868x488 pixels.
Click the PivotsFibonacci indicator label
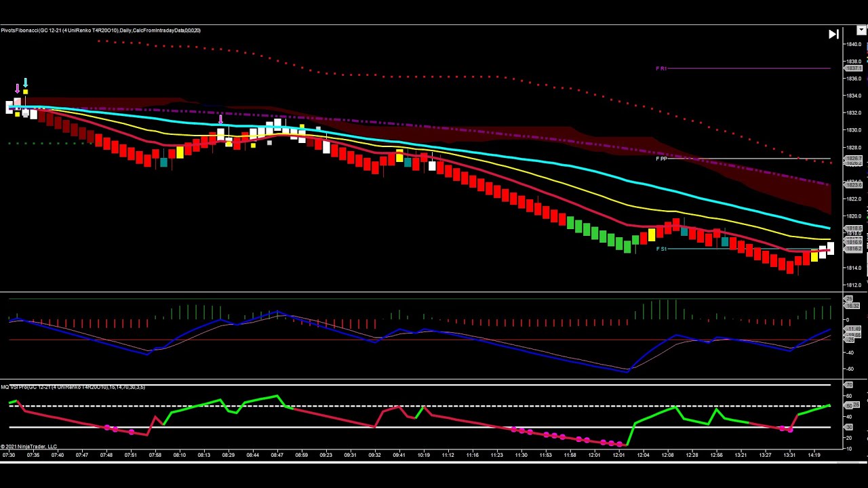100,30
